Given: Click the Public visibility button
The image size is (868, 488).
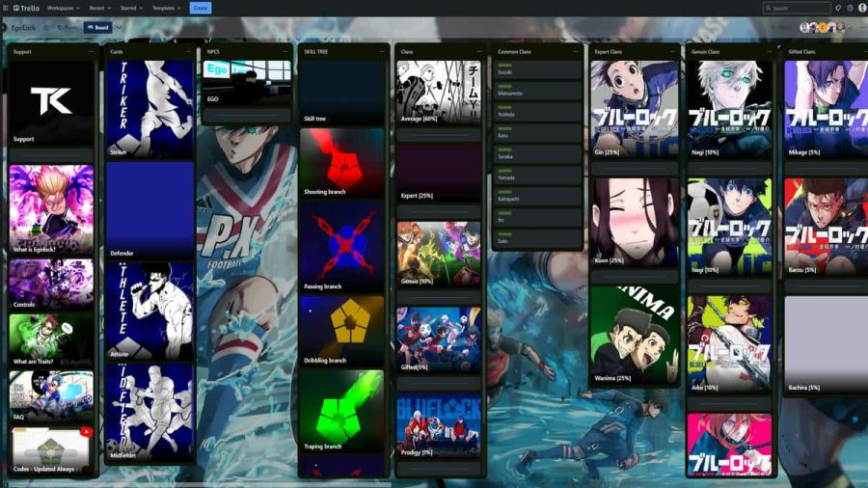Looking at the screenshot, I should pos(68,28).
